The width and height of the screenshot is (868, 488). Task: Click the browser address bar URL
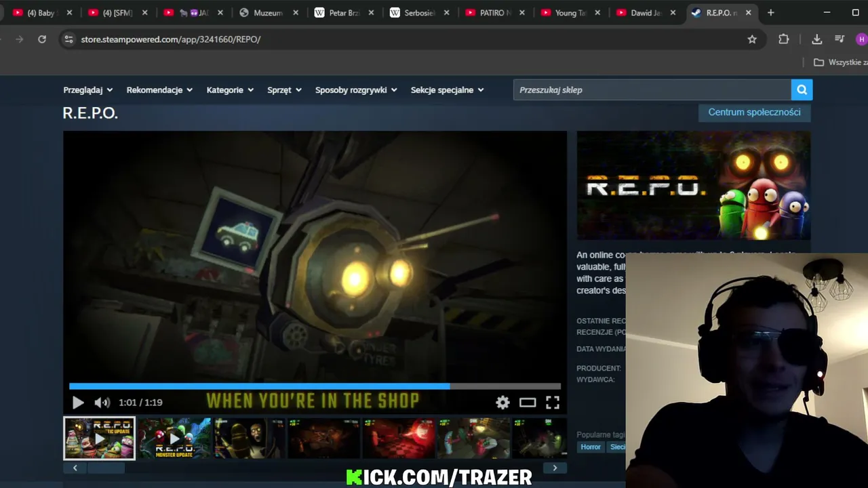[x=170, y=39]
